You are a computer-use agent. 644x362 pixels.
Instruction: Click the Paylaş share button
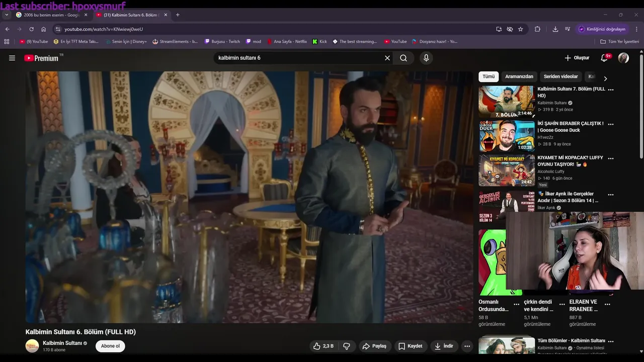click(x=374, y=346)
